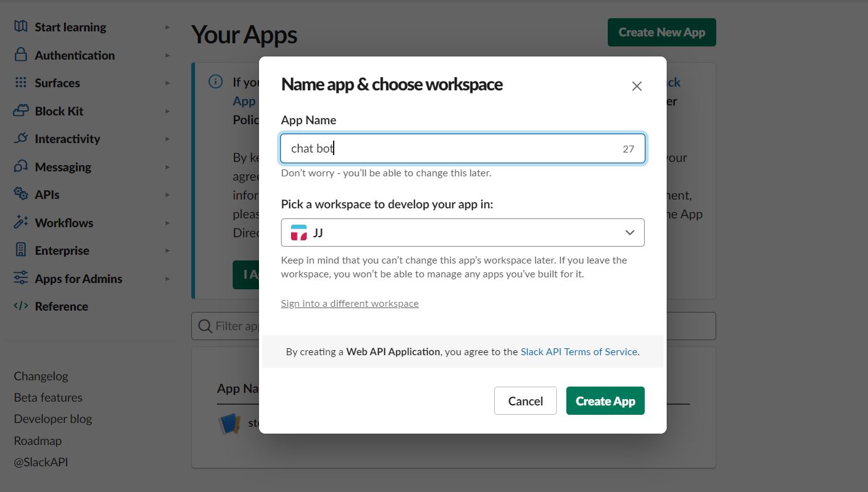Expand the Enterprise section arrow
868x492 pixels.
click(167, 250)
